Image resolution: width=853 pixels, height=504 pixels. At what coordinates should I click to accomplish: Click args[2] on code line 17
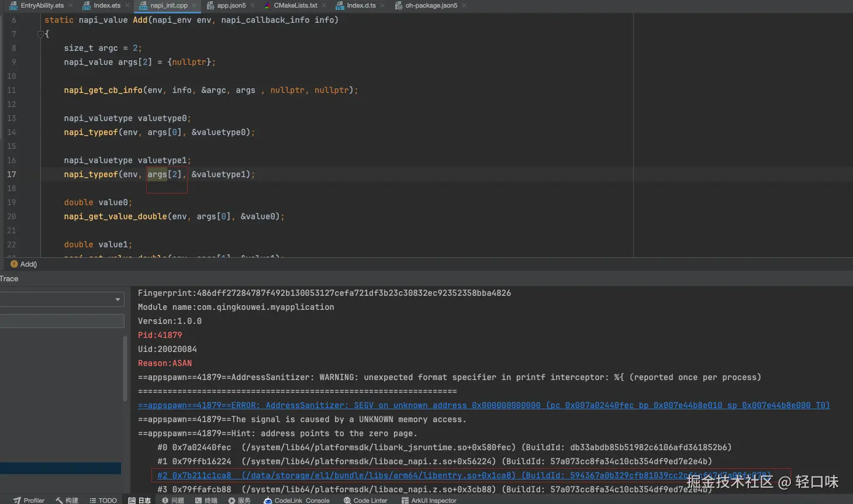pos(164,174)
